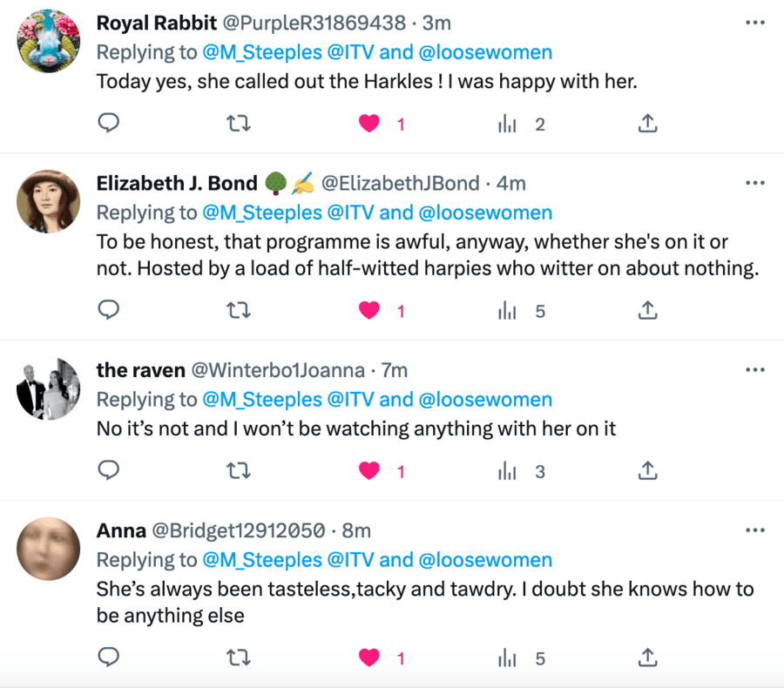Share the raven's tweet
The image size is (784, 688).
tap(646, 471)
